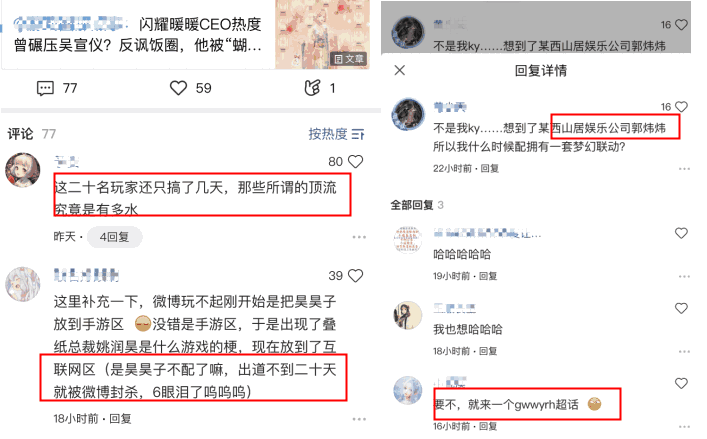The image size is (707, 439).
Task: Like the comment with 80 hearts
Action: pos(356,161)
